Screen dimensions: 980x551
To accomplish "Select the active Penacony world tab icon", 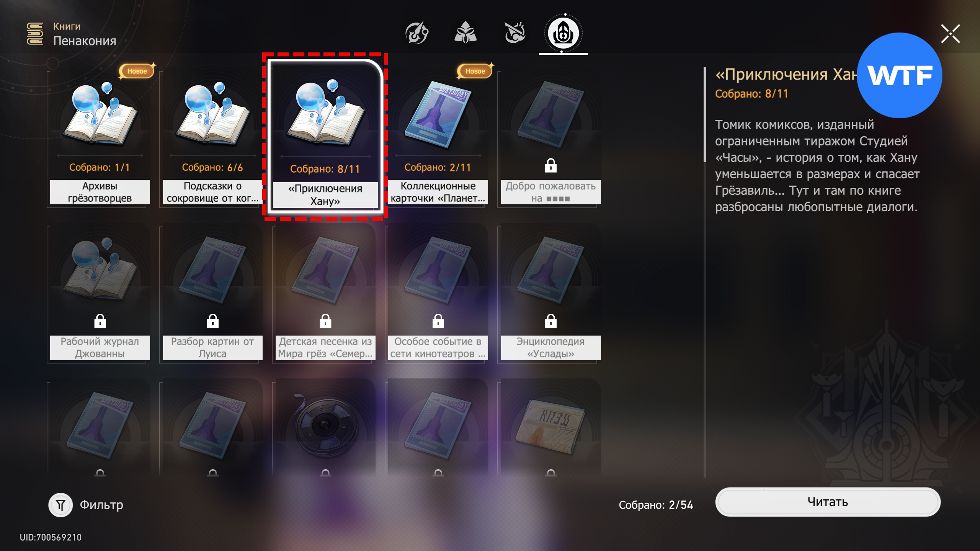I will tap(563, 34).
